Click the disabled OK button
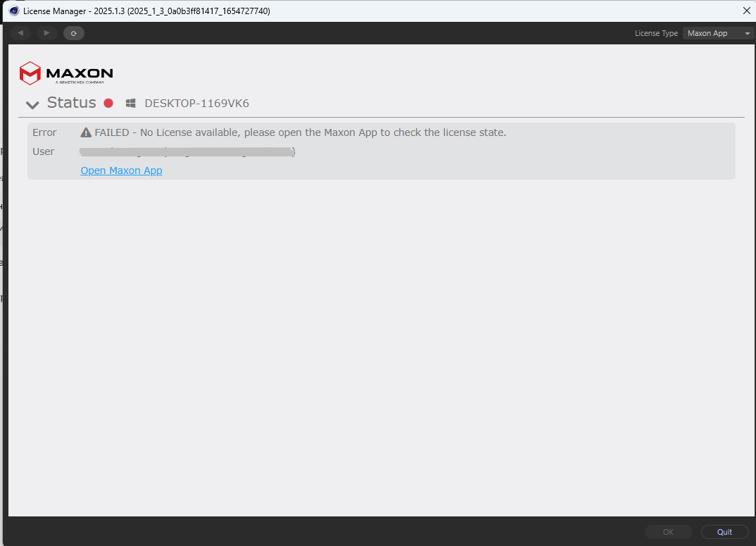756x546 pixels. click(x=668, y=531)
